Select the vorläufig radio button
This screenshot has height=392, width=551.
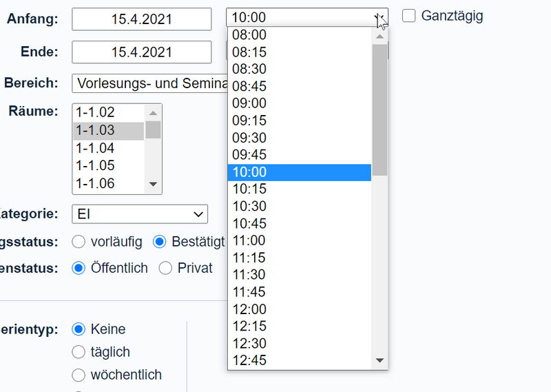click(79, 242)
